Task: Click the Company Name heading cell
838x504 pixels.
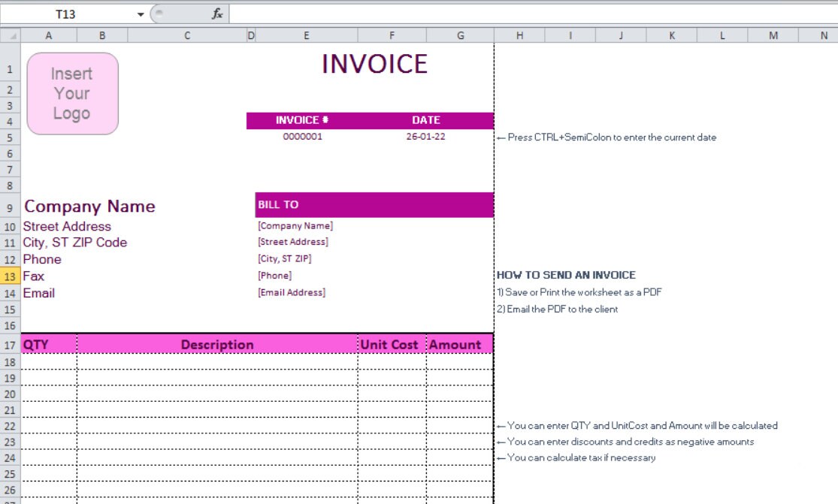Action: coord(90,206)
